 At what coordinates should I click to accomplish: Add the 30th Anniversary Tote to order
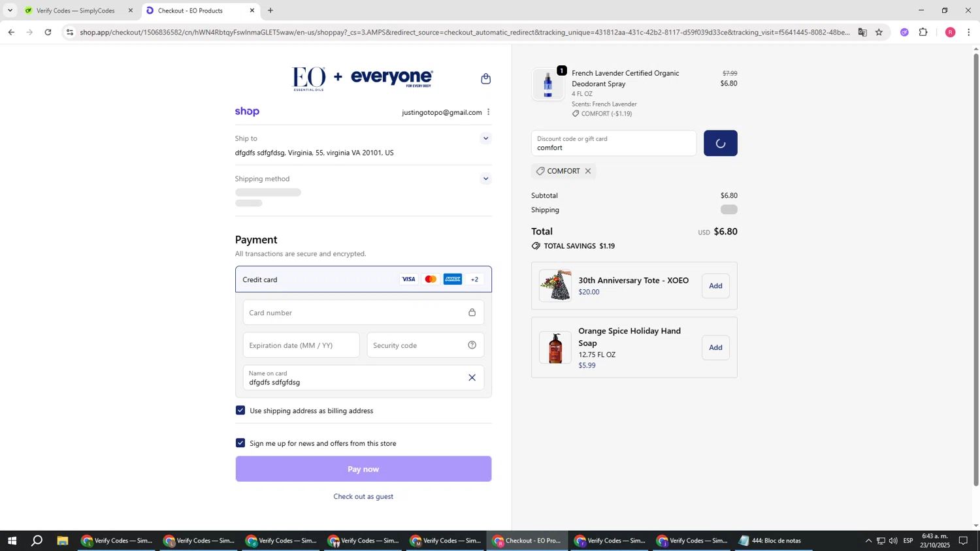715,286
